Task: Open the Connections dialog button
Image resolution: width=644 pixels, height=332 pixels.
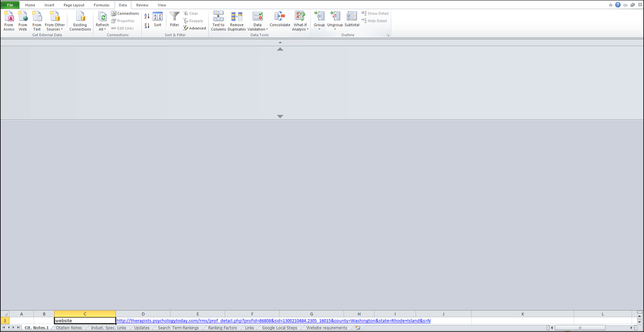Action: coord(125,14)
